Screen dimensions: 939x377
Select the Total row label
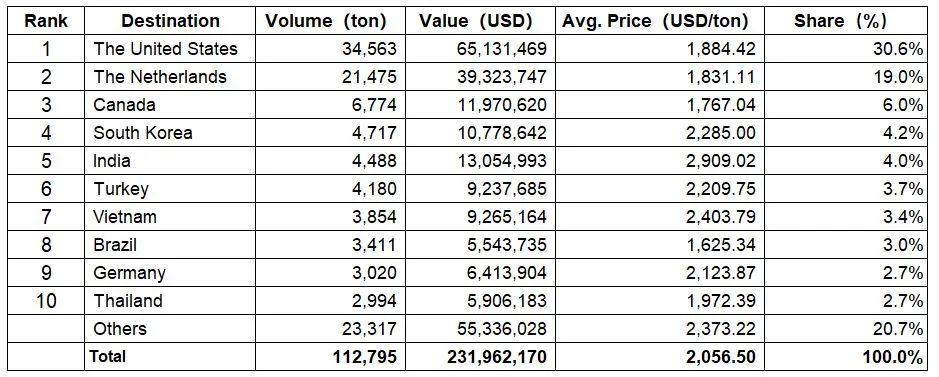coord(108,357)
